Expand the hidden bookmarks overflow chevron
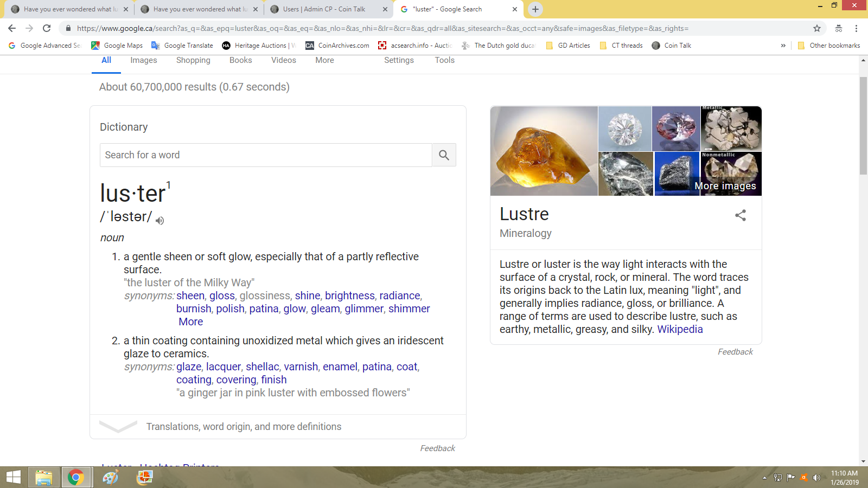The width and height of the screenshot is (868, 488). (783, 46)
